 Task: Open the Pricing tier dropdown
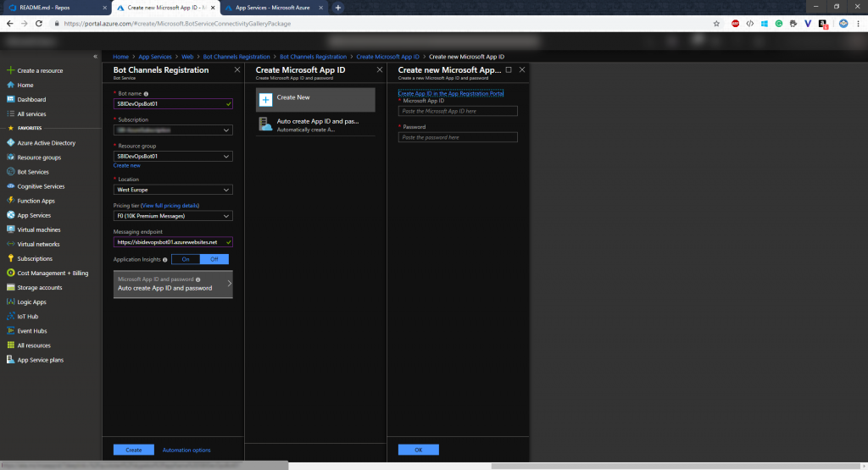(x=173, y=216)
